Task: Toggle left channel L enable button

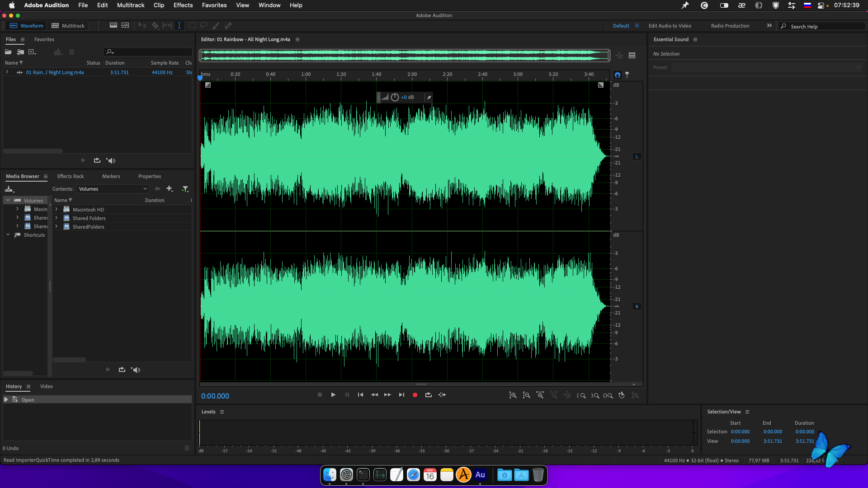Action: pos(637,157)
